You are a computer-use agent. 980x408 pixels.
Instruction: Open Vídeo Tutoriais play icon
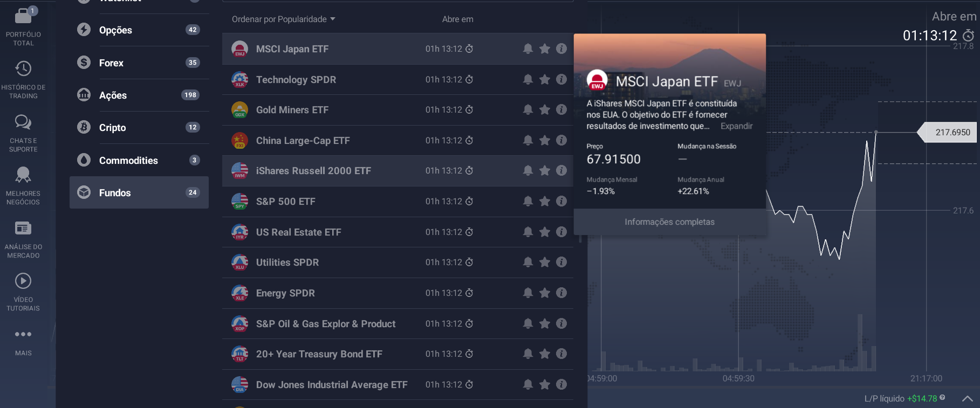(x=23, y=281)
